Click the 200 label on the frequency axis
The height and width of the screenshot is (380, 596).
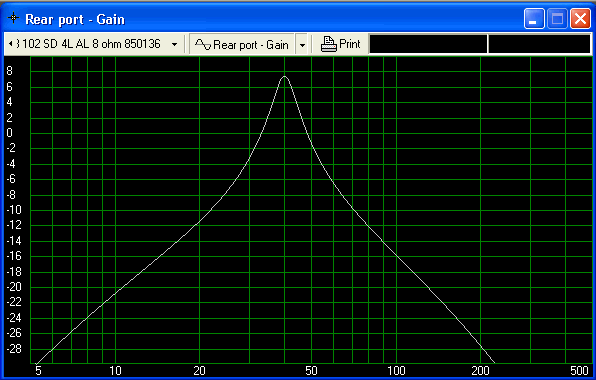click(480, 370)
